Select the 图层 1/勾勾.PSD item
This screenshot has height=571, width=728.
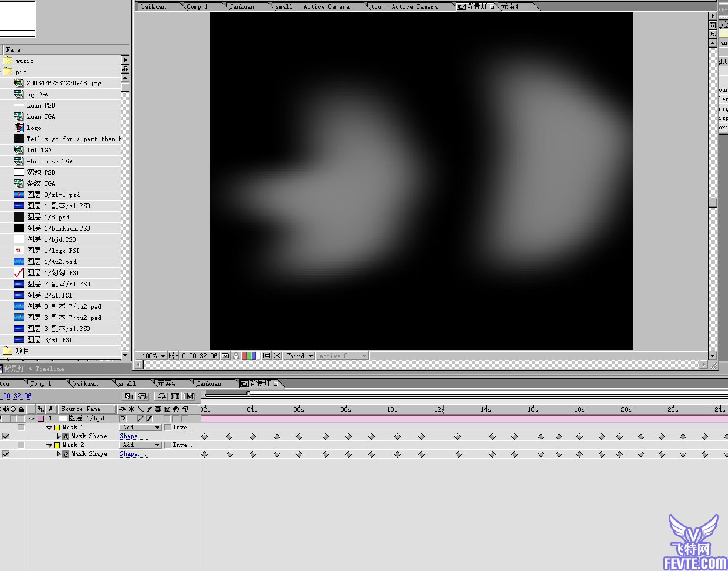53,273
